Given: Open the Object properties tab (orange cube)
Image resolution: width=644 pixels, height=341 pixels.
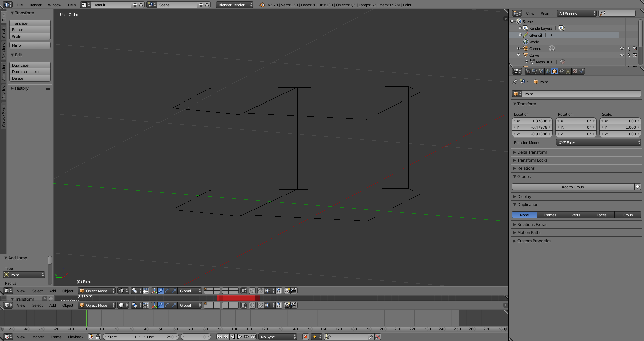Looking at the screenshot, I should (554, 71).
